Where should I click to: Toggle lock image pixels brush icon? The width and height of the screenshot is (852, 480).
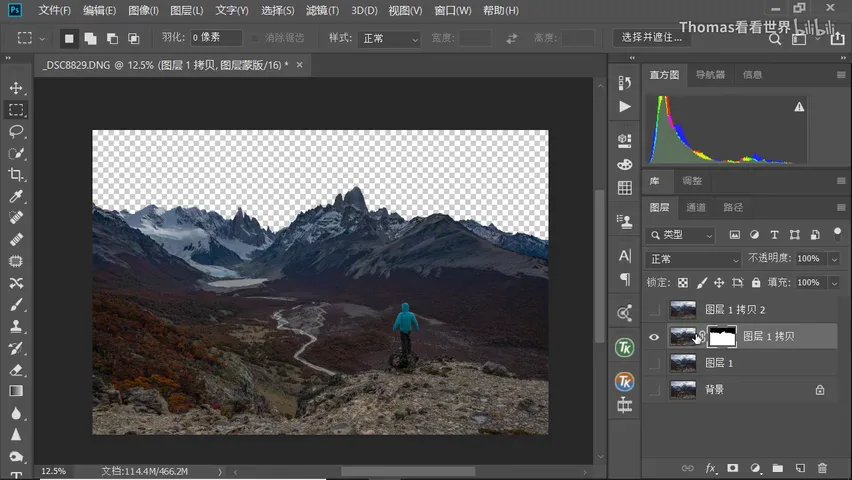(701, 283)
